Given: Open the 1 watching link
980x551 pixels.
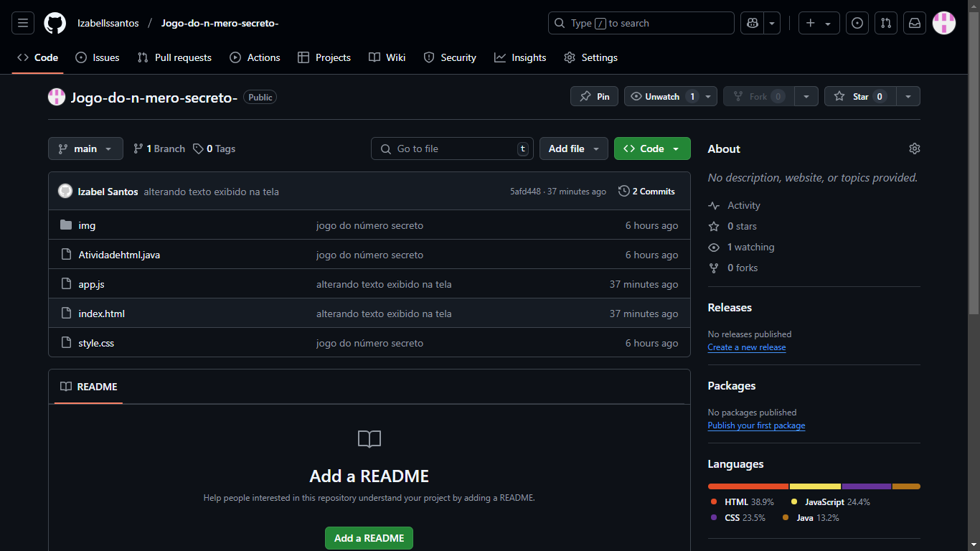Looking at the screenshot, I should tap(741, 247).
